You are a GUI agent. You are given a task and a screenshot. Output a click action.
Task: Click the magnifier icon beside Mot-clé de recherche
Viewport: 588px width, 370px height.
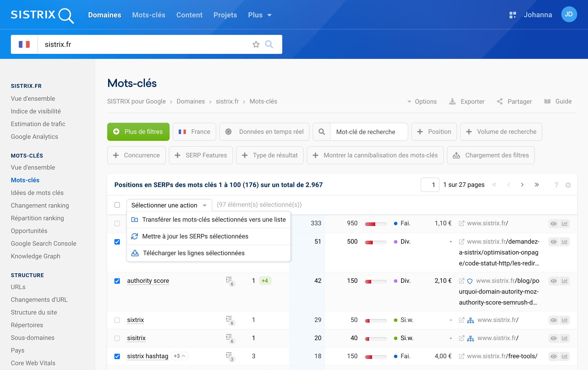click(x=322, y=132)
